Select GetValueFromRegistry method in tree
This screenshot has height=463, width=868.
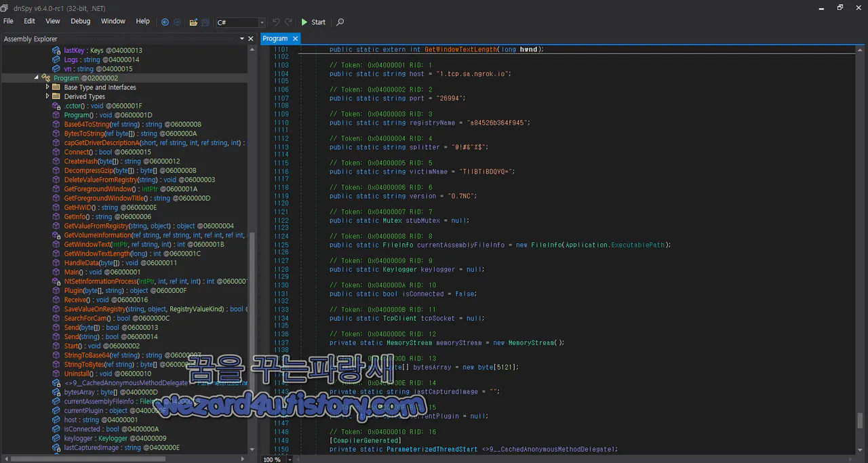tap(149, 226)
